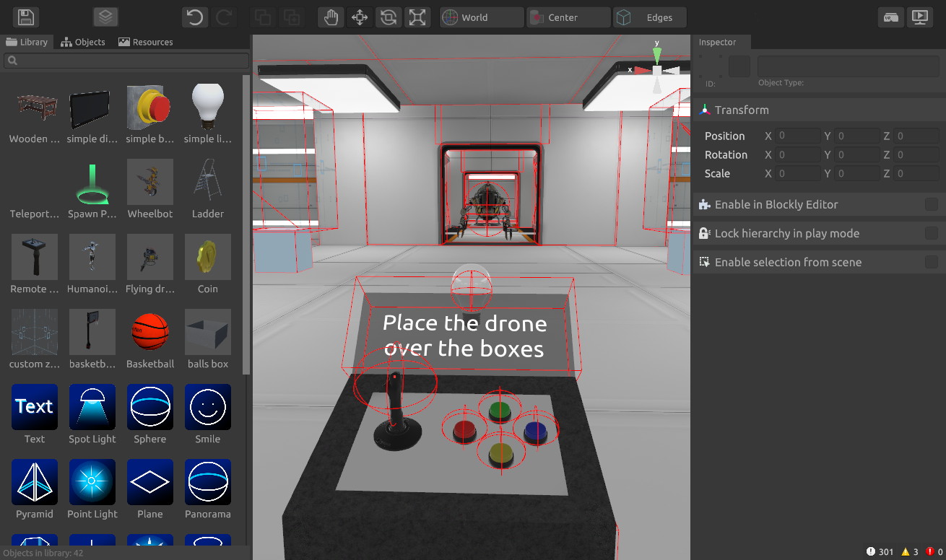Collapse the Transform section header

click(742, 110)
